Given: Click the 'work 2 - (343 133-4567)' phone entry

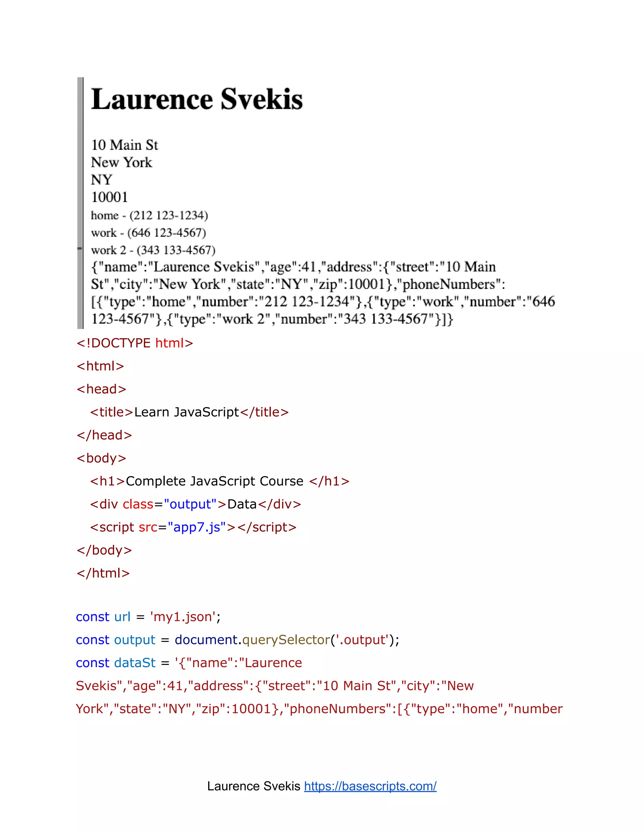Looking at the screenshot, I should point(153,250).
